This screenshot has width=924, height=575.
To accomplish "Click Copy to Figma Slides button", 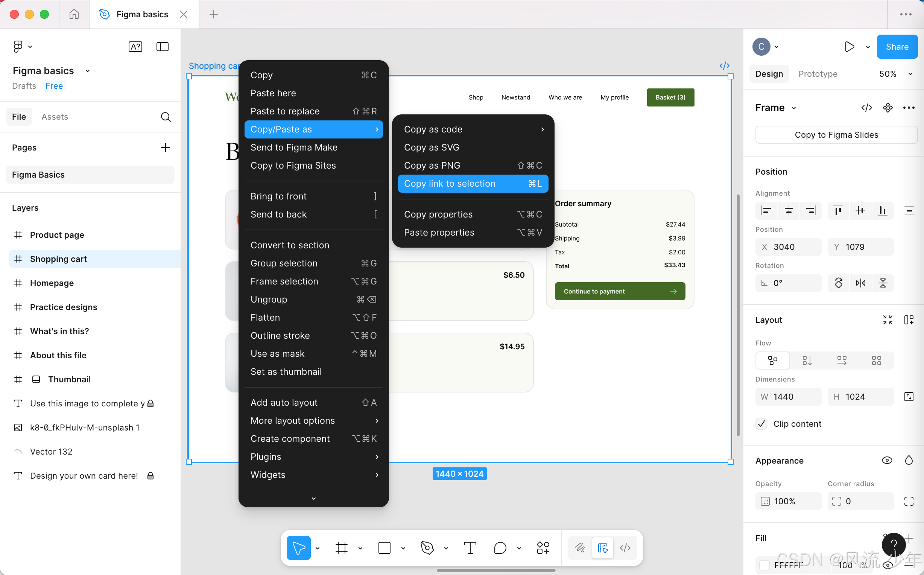I will coord(836,135).
